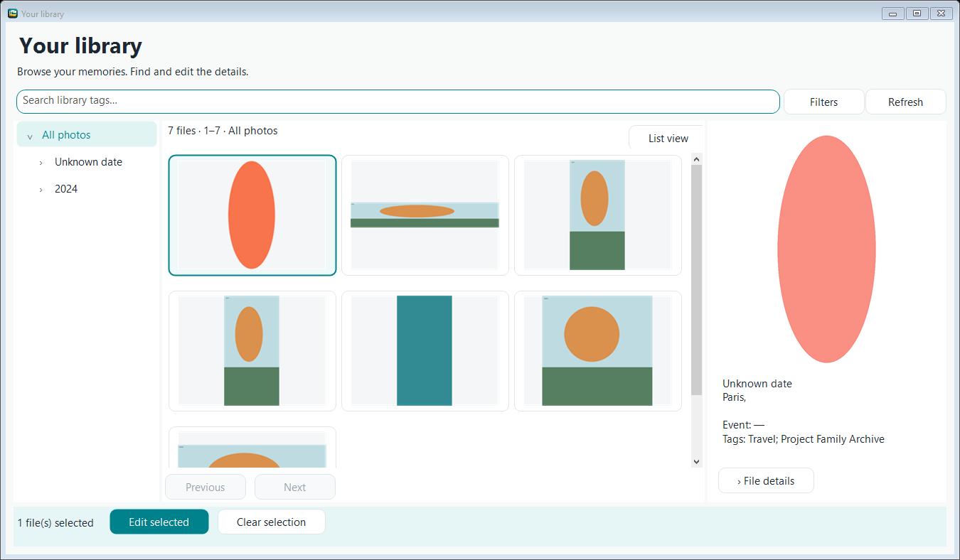Screen dimensions: 960x560
Task: Click the 'Your library' page heading
Action: pyautogui.click(x=80, y=45)
